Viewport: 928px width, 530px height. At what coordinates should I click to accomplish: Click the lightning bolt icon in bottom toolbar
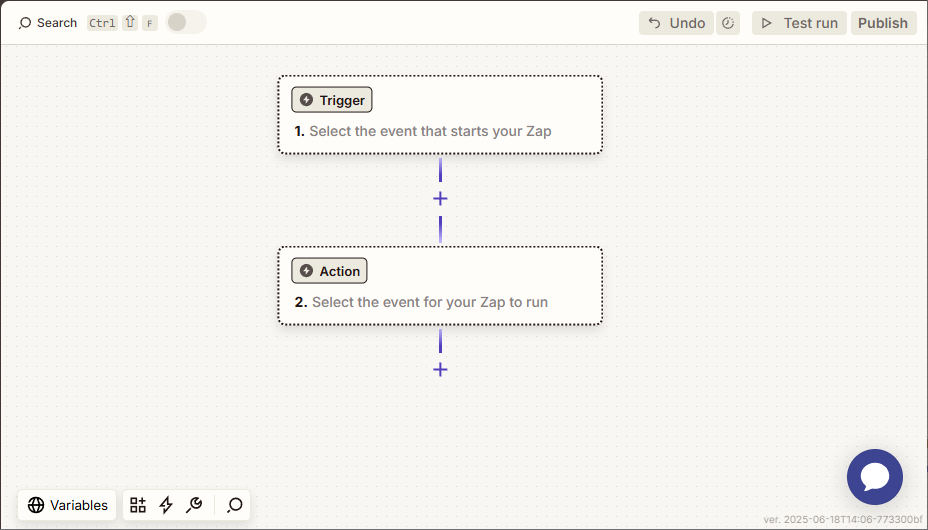[x=166, y=505]
